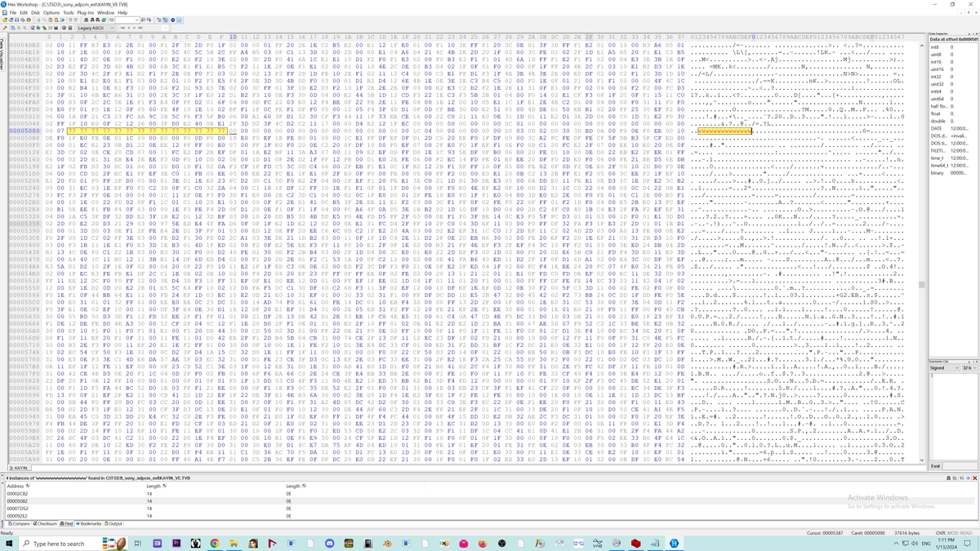Click the red X icon in results panel

975,478
